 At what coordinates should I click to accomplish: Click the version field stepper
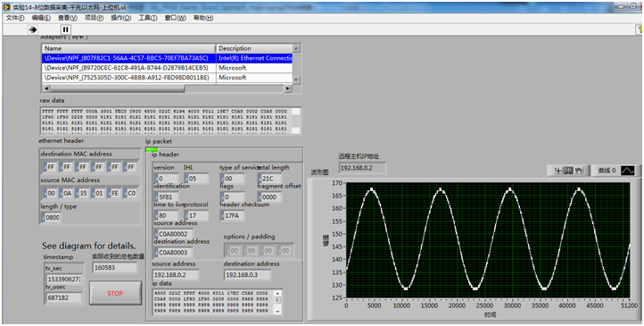click(x=156, y=179)
